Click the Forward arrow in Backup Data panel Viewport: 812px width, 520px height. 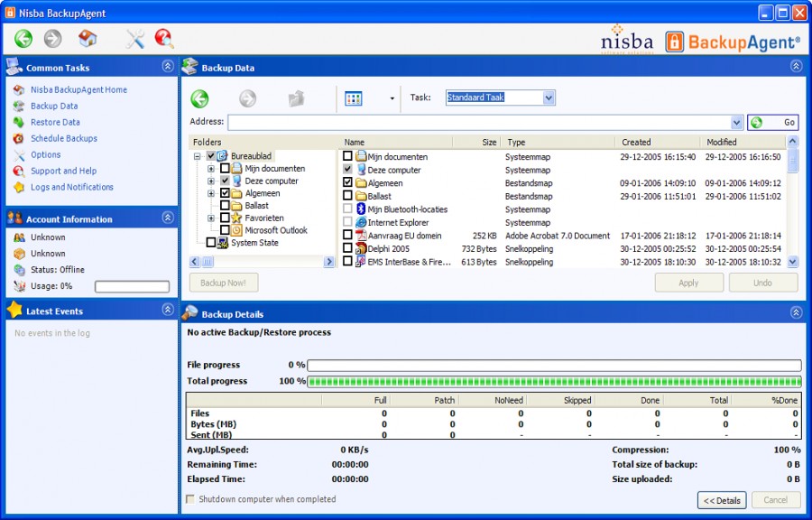point(247,98)
